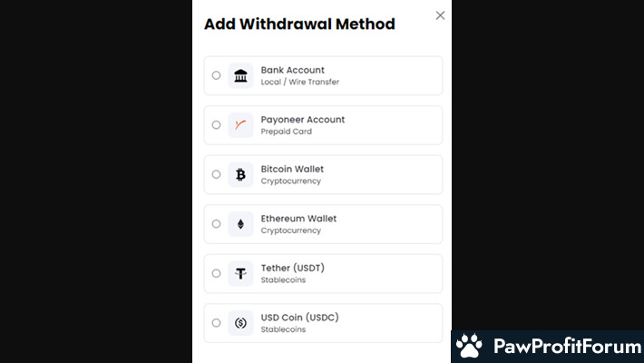Select the Ethereum Wallet radio button
644x363 pixels.
216,223
